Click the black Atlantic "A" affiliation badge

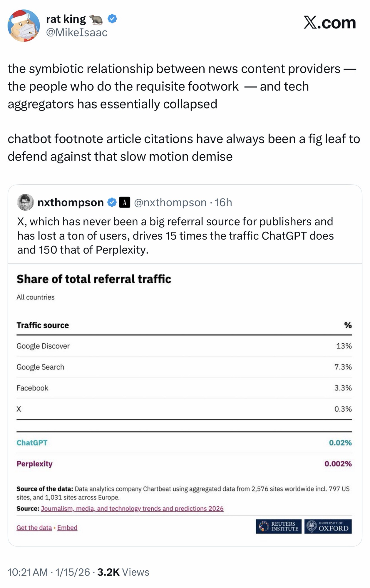coord(125,203)
